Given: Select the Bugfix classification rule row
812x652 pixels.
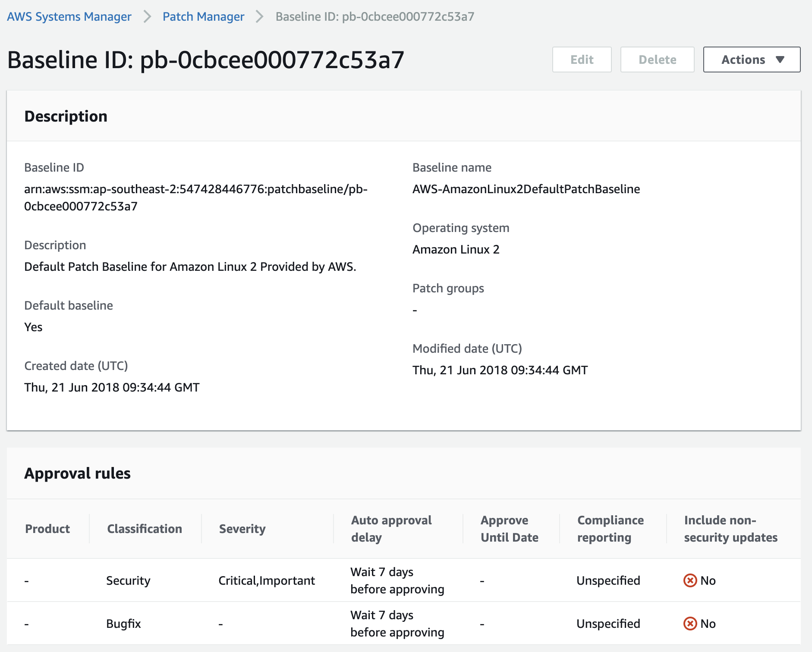Looking at the screenshot, I should tap(404, 624).
